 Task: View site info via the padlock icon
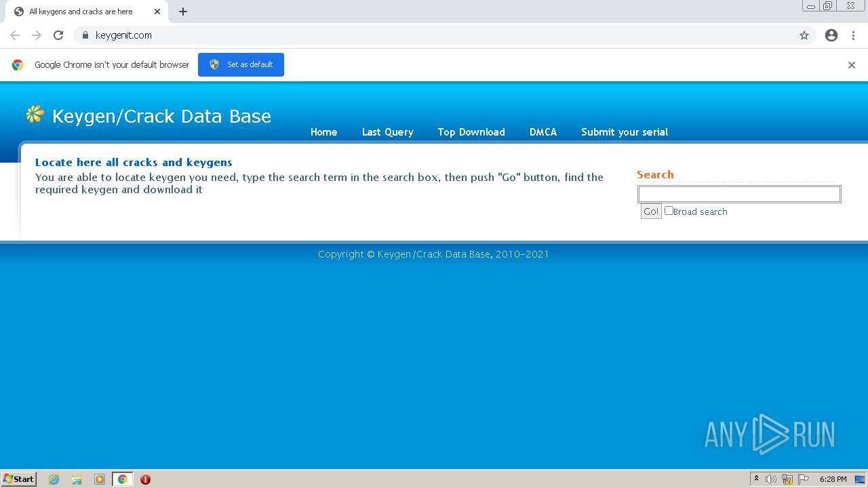click(85, 35)
